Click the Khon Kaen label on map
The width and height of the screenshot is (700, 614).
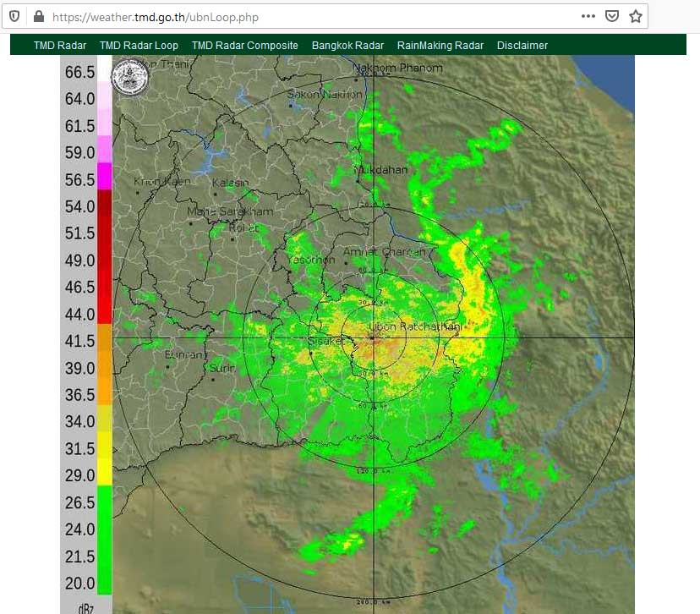pyautogui.click(x=162, y=181)
